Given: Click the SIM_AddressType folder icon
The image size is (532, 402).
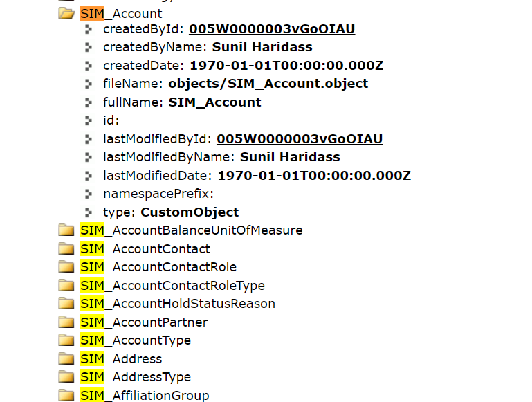Looking at the screenshot, I should 66,377.
